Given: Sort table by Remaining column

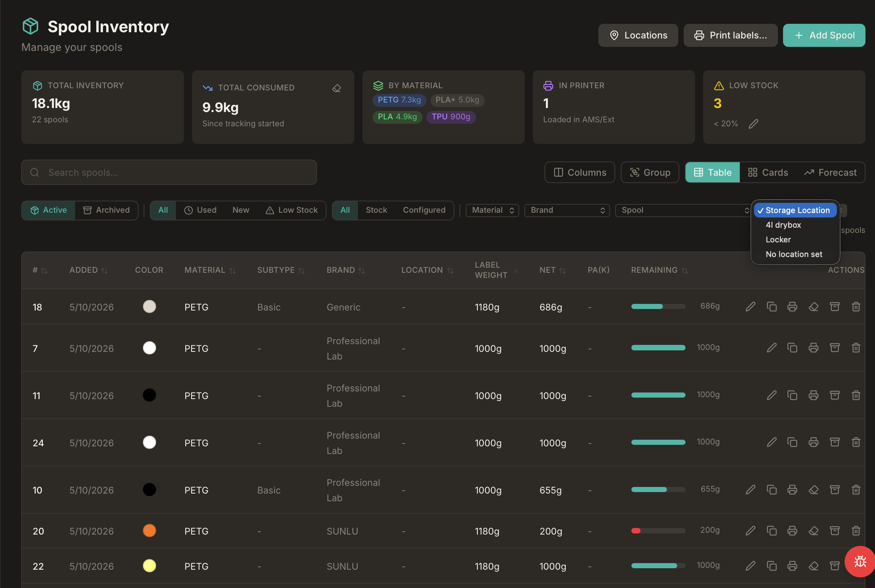Looking at the screenshot, I should [659, 270].
